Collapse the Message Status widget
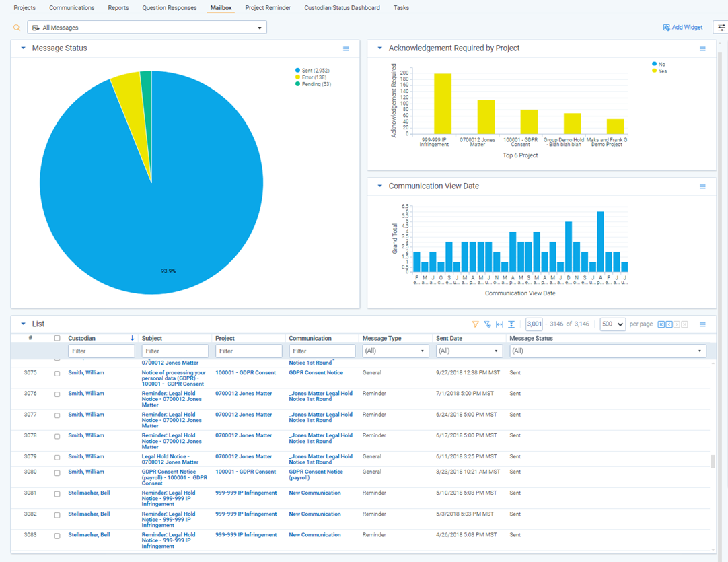The height and width of the screenshot is (562, 728). click(24, 48)
